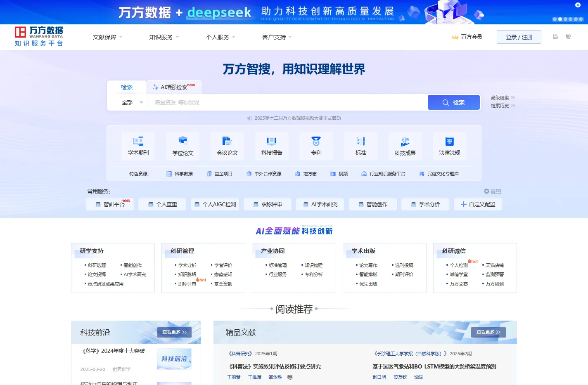View more in 科技前沿 section
Image resolution: width=588 pixels, height=385 pixels.
[x=174, y=332]
